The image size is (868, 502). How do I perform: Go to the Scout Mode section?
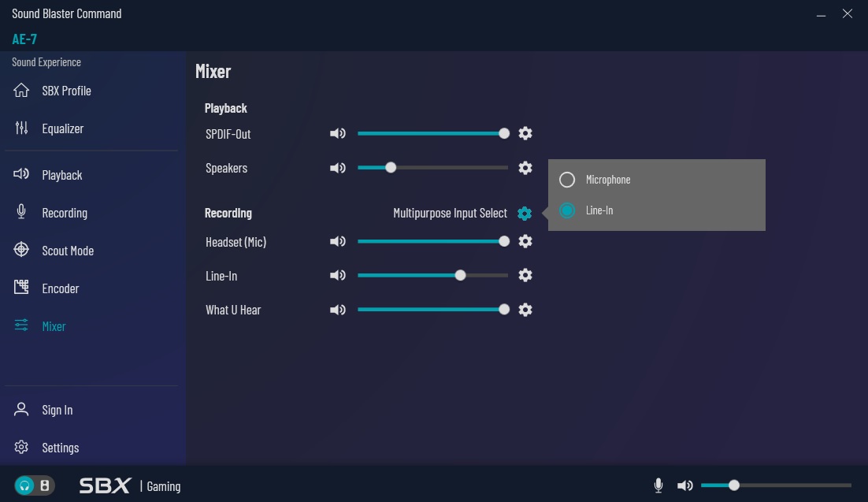click(x=67, y=251)
